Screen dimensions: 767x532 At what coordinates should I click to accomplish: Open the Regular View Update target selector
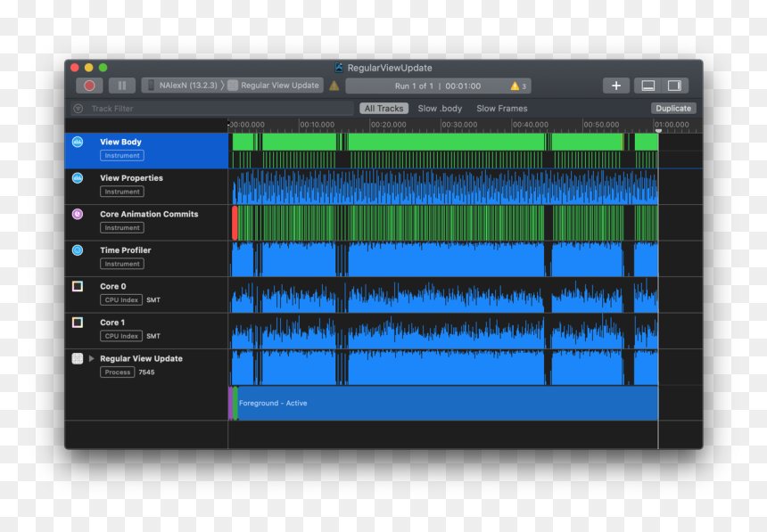(274, 85)
